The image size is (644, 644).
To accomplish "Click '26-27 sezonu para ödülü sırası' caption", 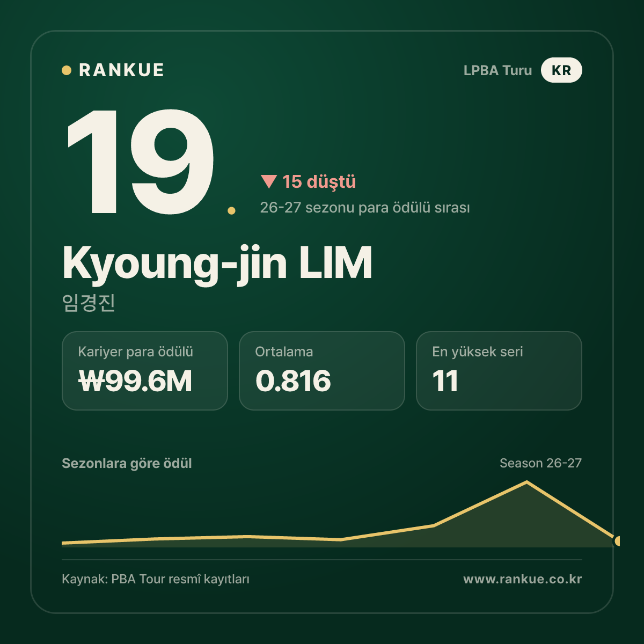I will [x=365, y=208].
